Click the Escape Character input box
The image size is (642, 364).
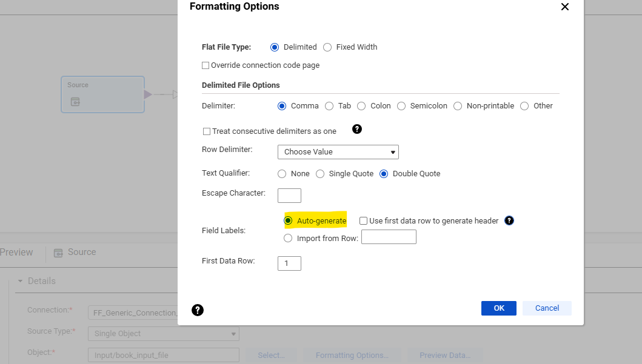289,196
